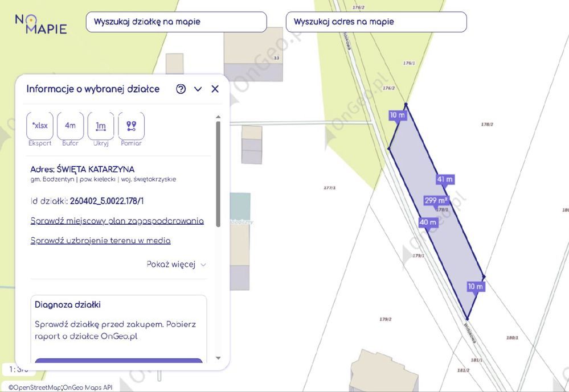The width and height of the screenshot is (569, 392).
Task: Click parcel label 179/1 on map
Action: 419,255
